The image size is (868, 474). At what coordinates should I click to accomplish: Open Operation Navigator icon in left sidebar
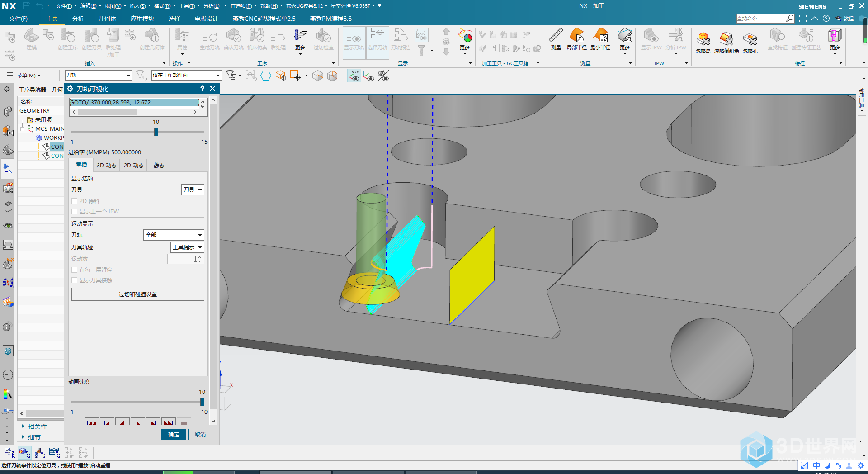[x=8, y=169]
